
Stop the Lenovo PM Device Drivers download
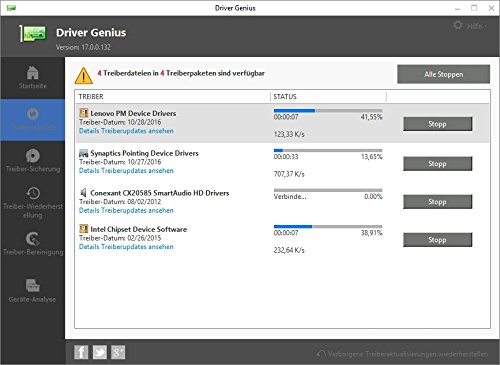point(437,124)
